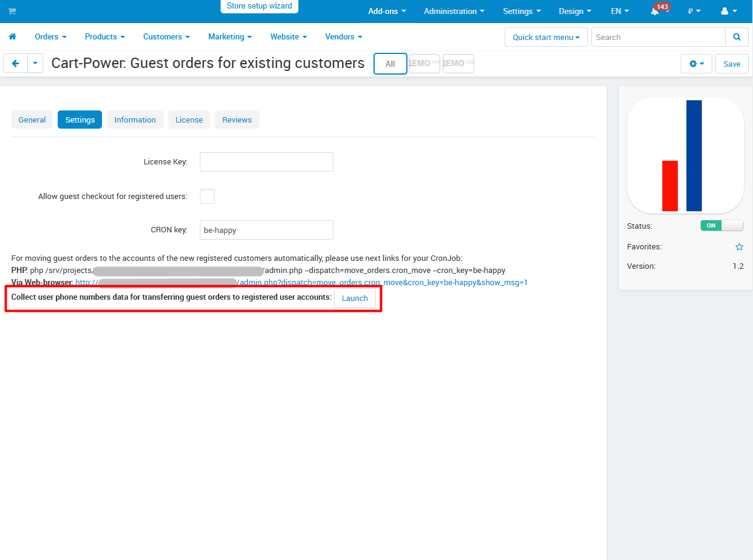The height and width of the screenshot is (560, 753).
Task: Select the second DEMO storefront button
Action: 458,64
